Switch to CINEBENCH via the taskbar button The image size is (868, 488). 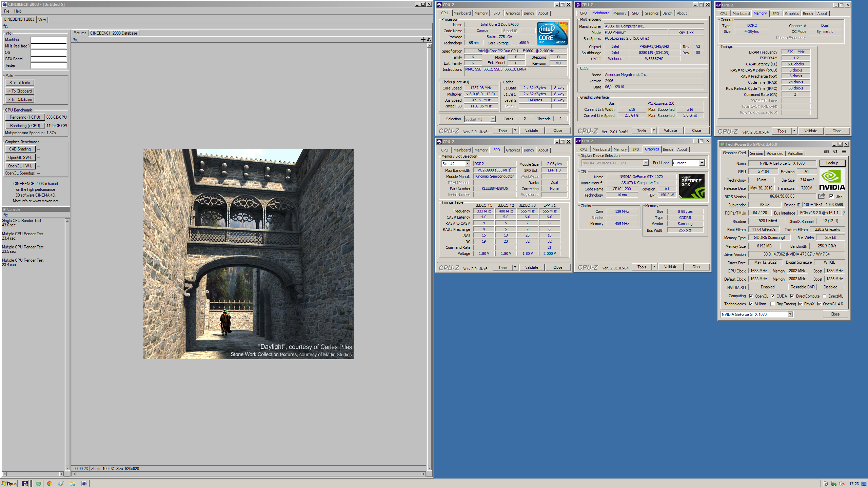tap(84, 484)
